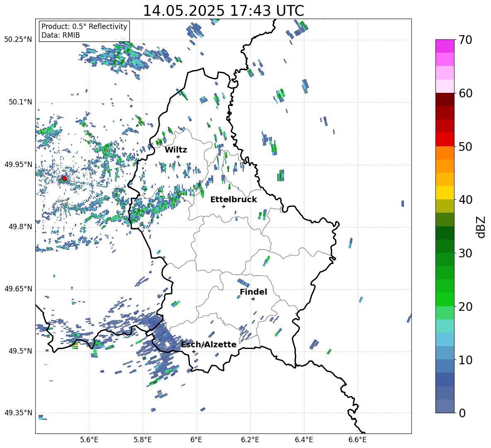This screenshot has width=491, height=448.
Task: Click the 70 tick label on colorbar
Action: (465, 40)
